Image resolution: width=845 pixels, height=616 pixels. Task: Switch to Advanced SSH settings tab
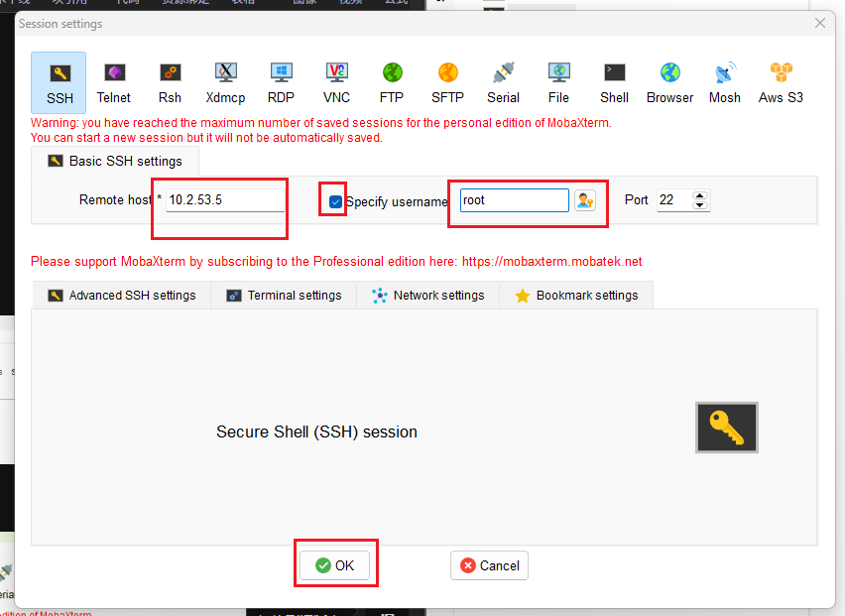pos(121,296)
